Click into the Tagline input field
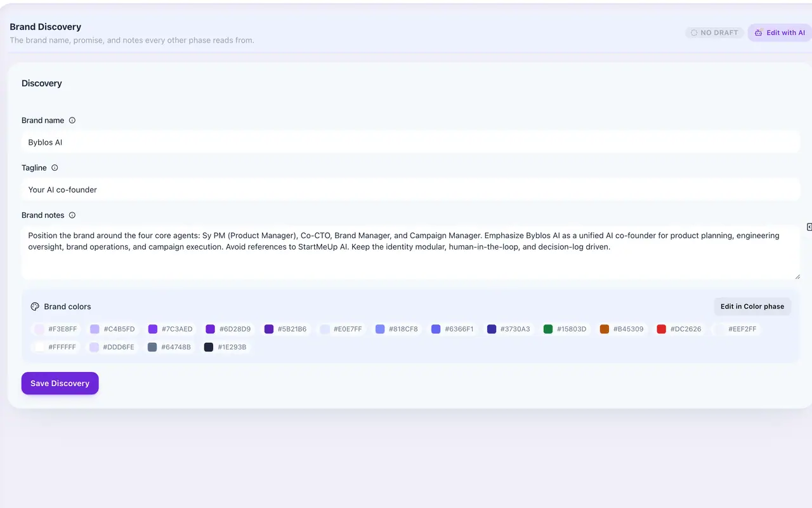This screenshot has height=508, width=812. click(410, 189)
